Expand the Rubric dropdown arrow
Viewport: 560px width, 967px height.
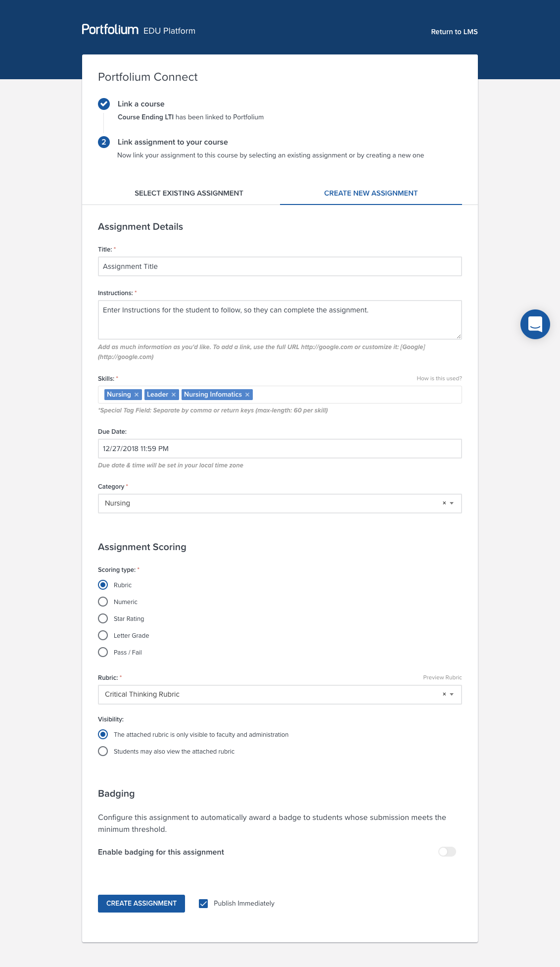[x=452, y=694]
